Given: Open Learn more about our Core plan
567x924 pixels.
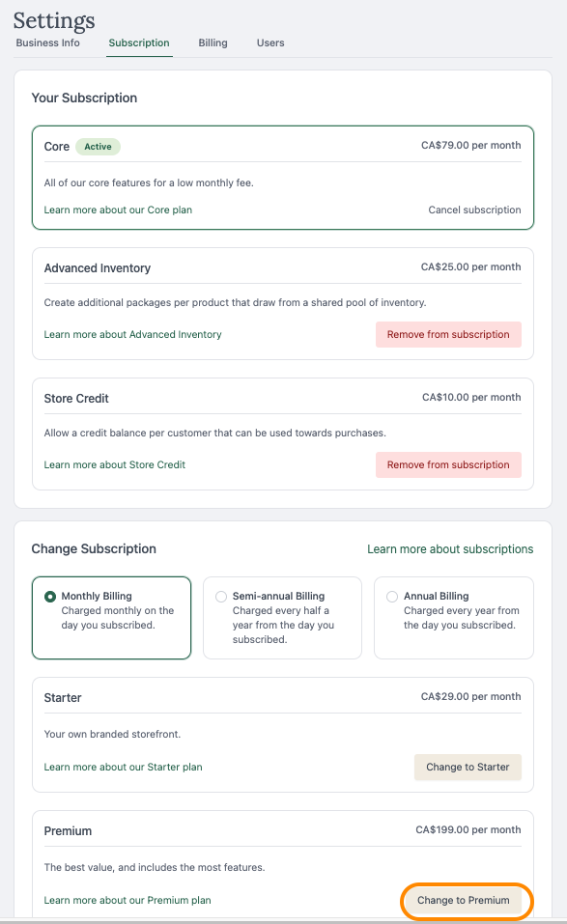Looking at the screenshot, I should click(x=118, y=210).
